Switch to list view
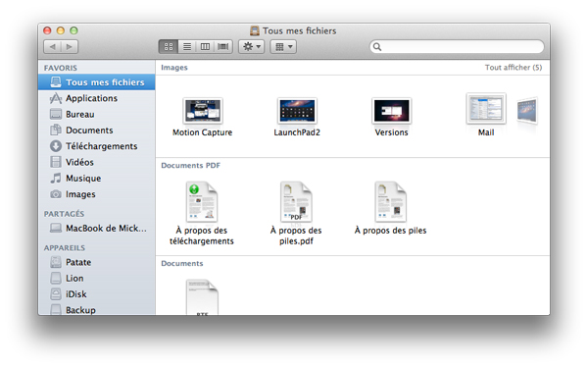The image size is (588, 368). (187, 46)
